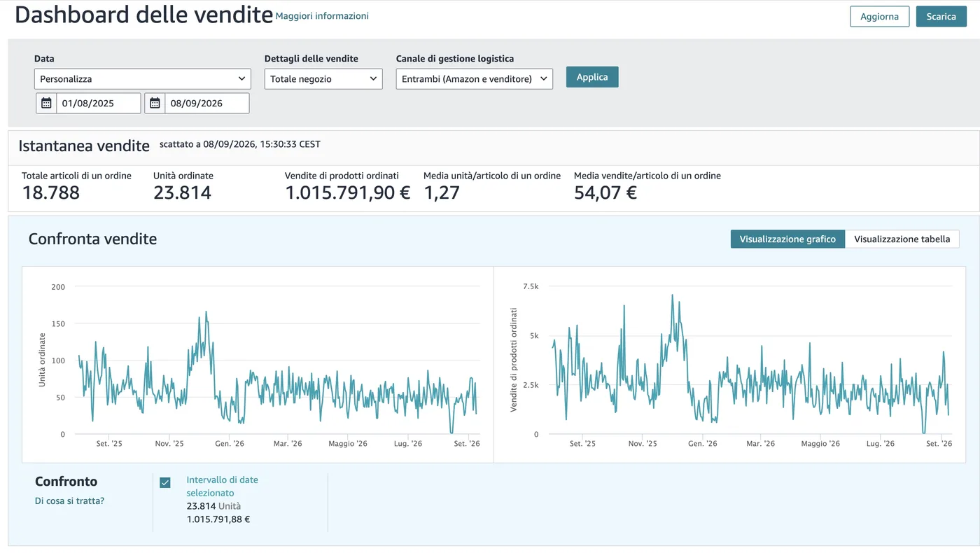Open the end date calendar icon
The width and height of the screenshot is (980, 553).
155,103
